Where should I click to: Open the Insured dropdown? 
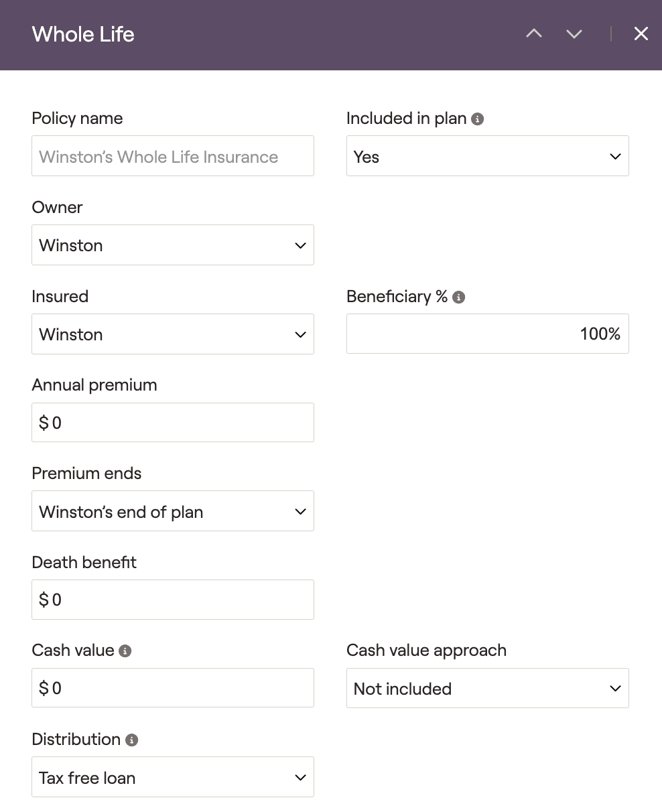(172, 334)
